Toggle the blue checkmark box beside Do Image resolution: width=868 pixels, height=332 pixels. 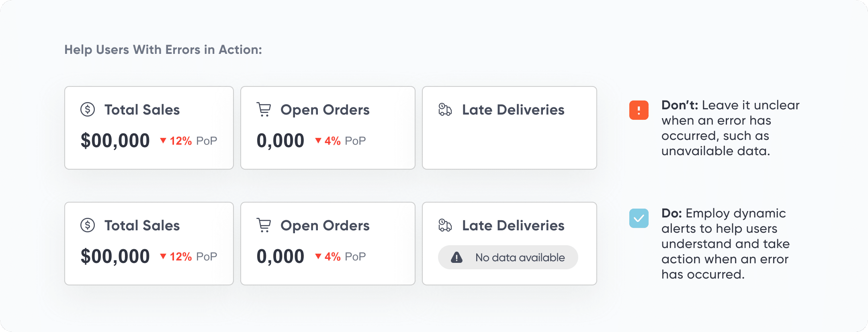tap(639, 218)
